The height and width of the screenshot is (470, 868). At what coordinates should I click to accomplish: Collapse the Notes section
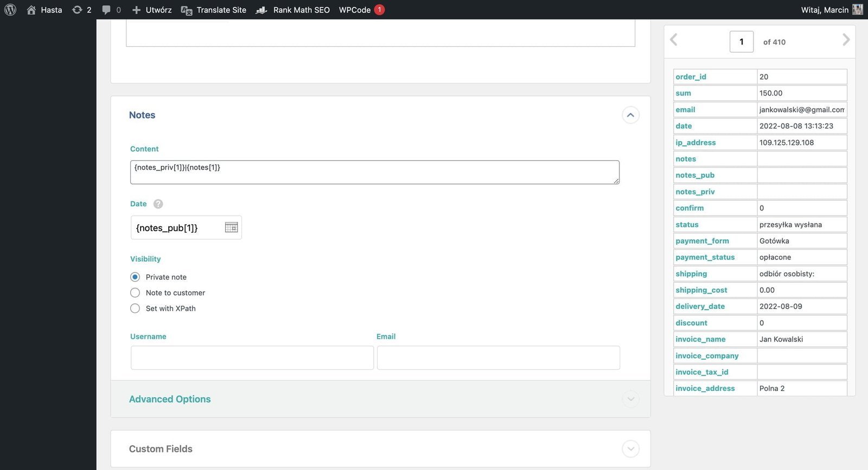[x=630, y=115]
